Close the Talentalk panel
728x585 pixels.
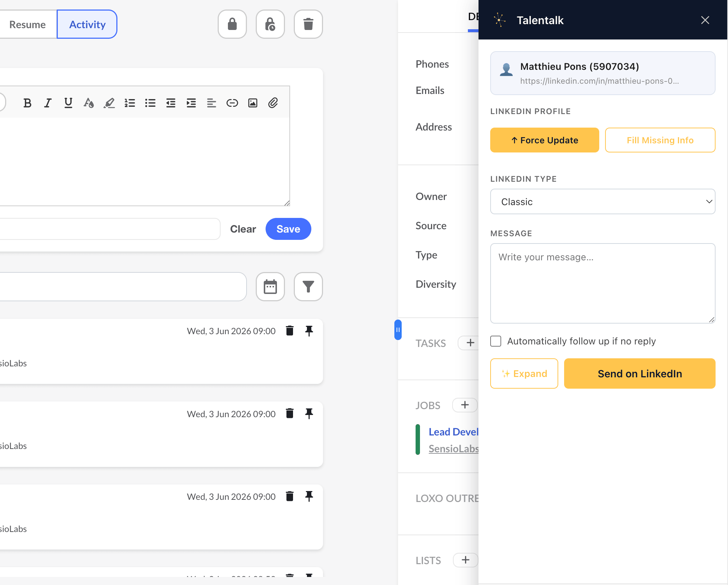tap(705, 20)
